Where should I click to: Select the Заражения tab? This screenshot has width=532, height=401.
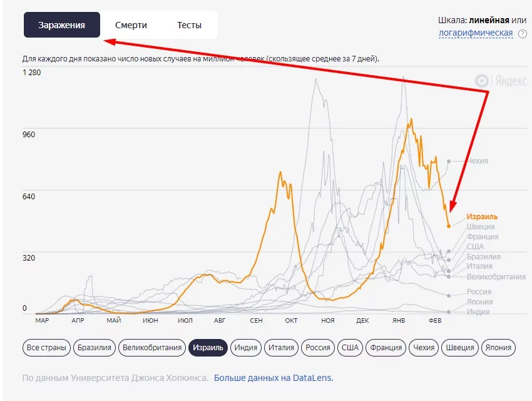point(61,25)
